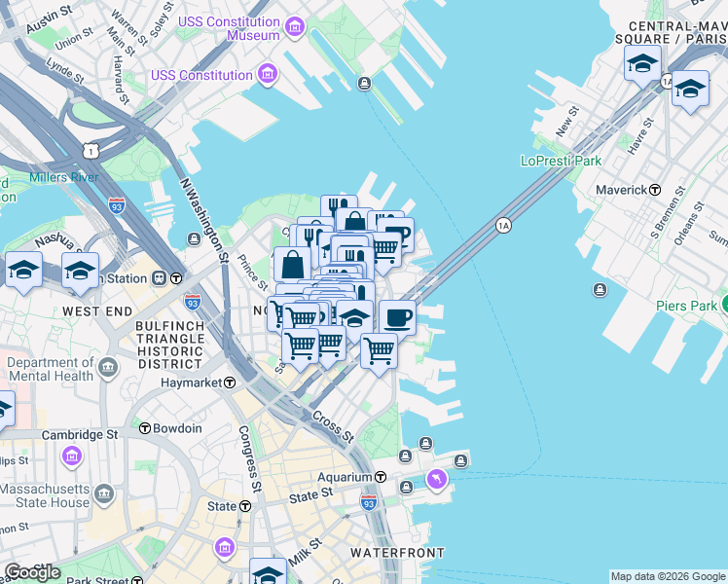Select the ferry icon near Charlestown Navy Yard piers
Viewport: 728px width, 584px height.
pyautogui.click(x=364, y=84)
